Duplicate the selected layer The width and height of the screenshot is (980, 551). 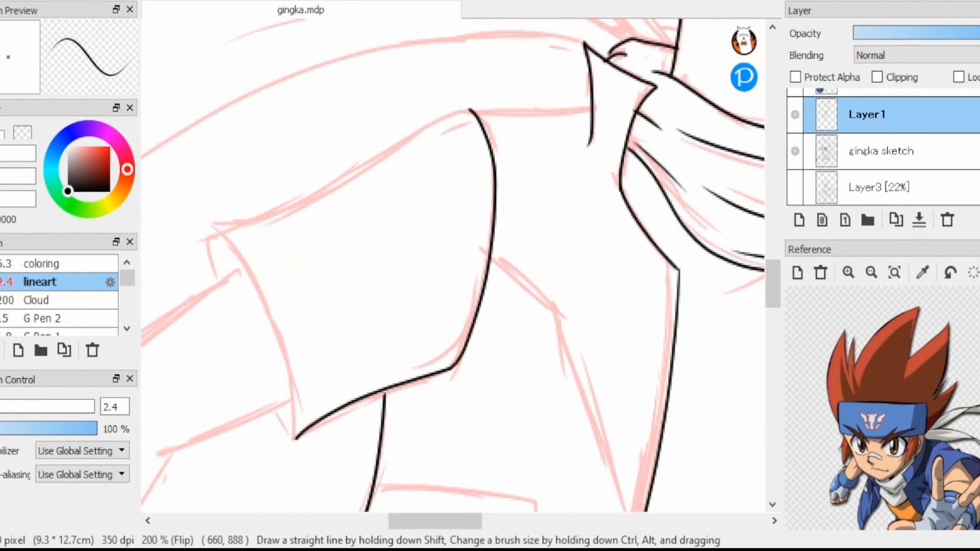pos(896,220)
